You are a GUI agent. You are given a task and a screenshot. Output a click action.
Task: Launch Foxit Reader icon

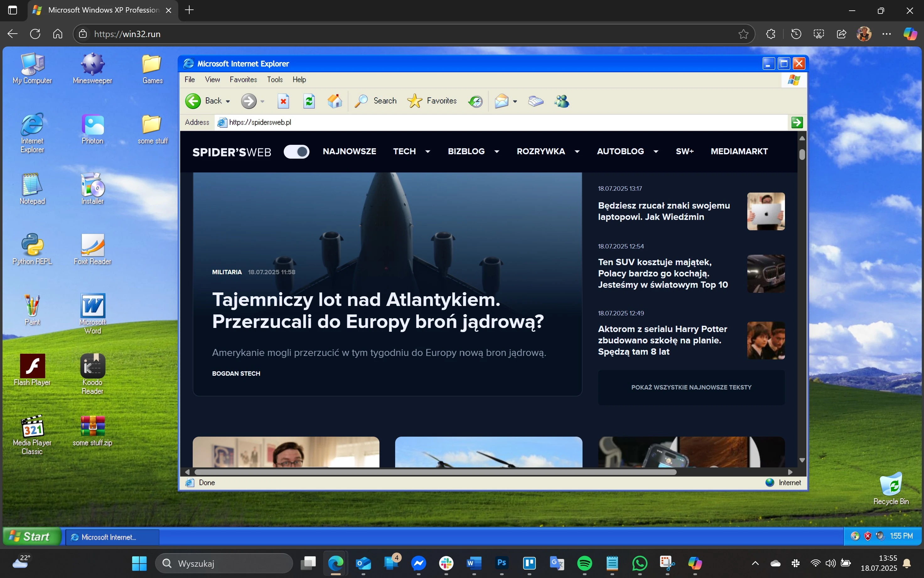click(92, 249)
